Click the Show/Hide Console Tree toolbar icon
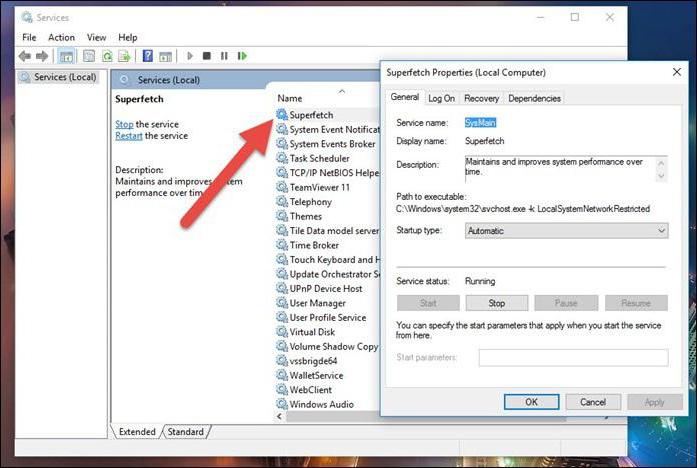This screenshot has width=697, height=468. point(67,56)
